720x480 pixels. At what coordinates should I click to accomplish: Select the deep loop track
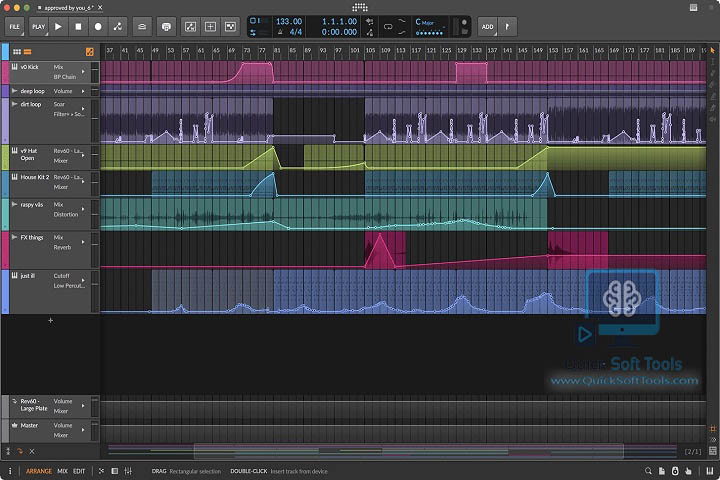coord(33,91)
